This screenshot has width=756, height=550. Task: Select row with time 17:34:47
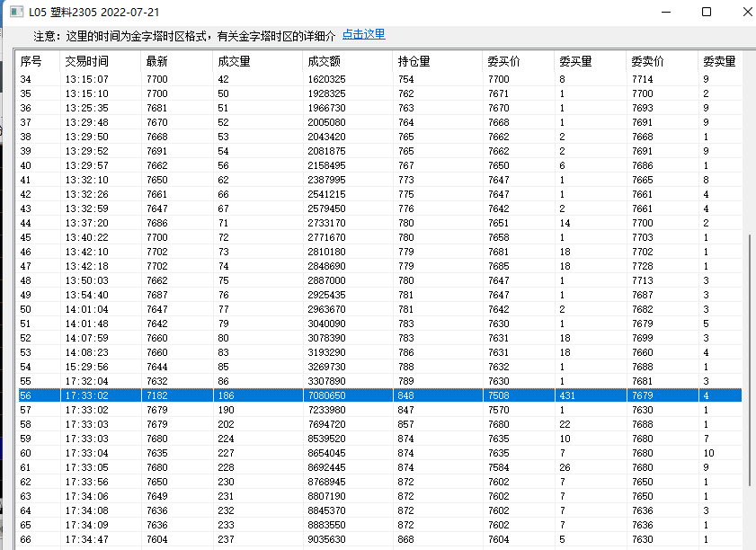coord(380,539)
